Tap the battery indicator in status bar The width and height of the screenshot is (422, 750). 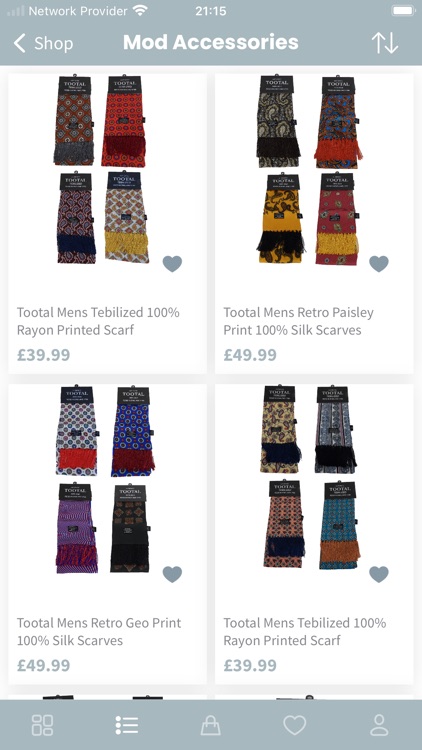pos(403,11)
